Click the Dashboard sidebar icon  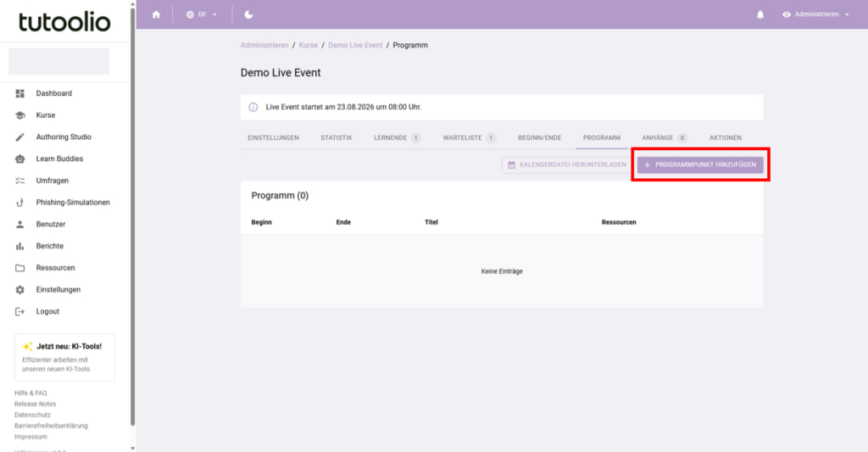[x=20, y=93]
